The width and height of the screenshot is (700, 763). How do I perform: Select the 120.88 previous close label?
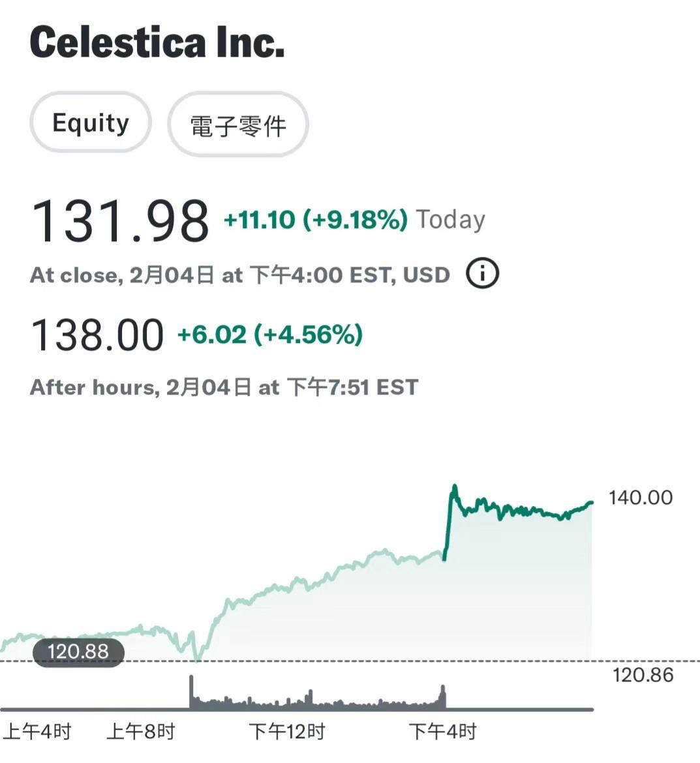coord(78,651)
